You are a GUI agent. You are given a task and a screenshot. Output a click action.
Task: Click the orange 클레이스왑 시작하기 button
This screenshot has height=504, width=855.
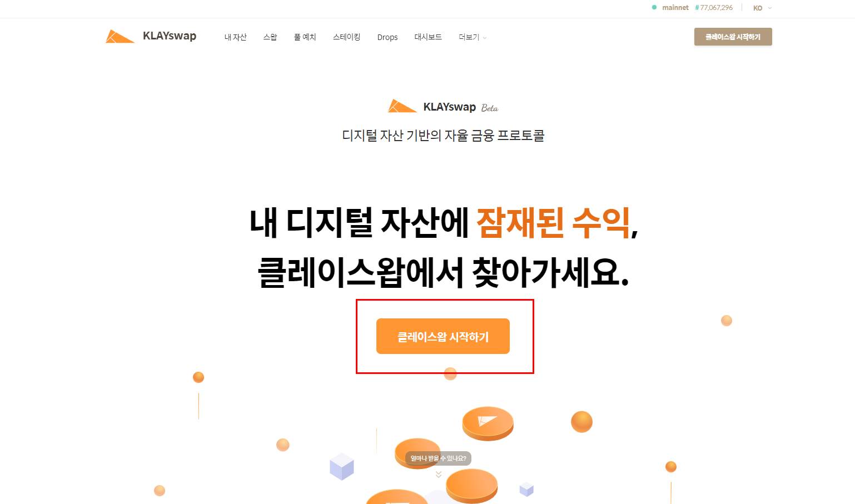point(443,336)
